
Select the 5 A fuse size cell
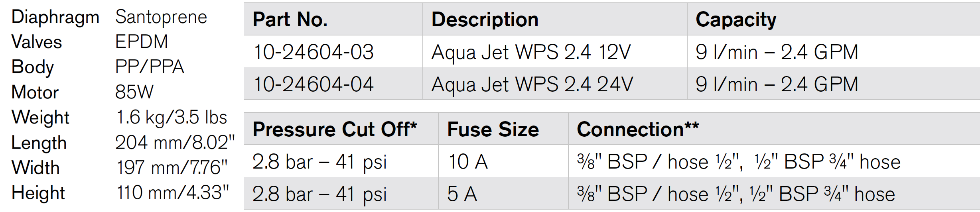462,194
